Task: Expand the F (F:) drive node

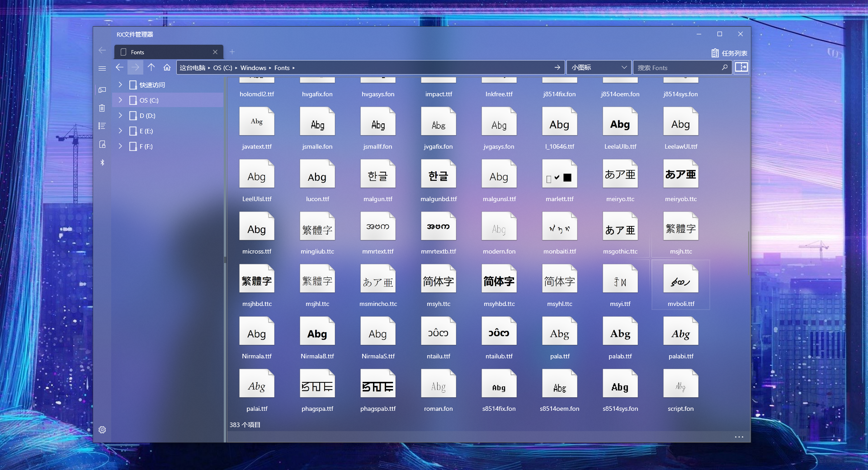Action: (x=120, y=146)
